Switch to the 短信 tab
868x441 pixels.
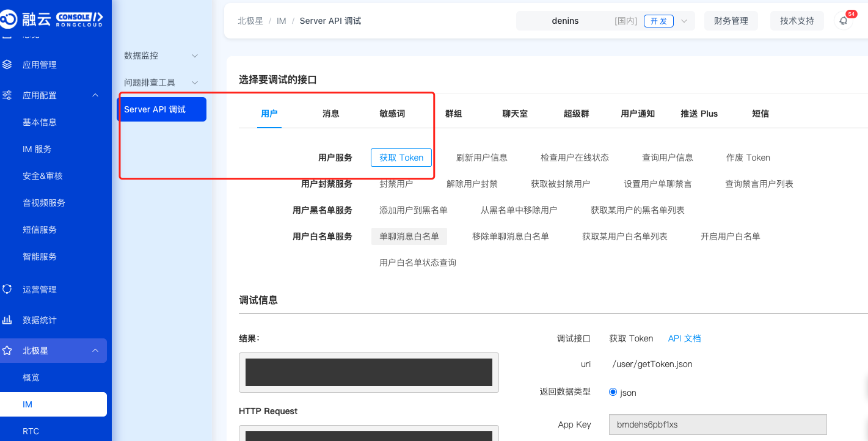760,114
